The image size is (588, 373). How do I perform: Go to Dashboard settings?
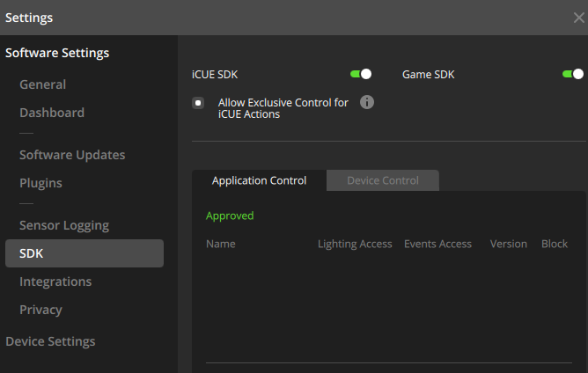coord(52,113)
